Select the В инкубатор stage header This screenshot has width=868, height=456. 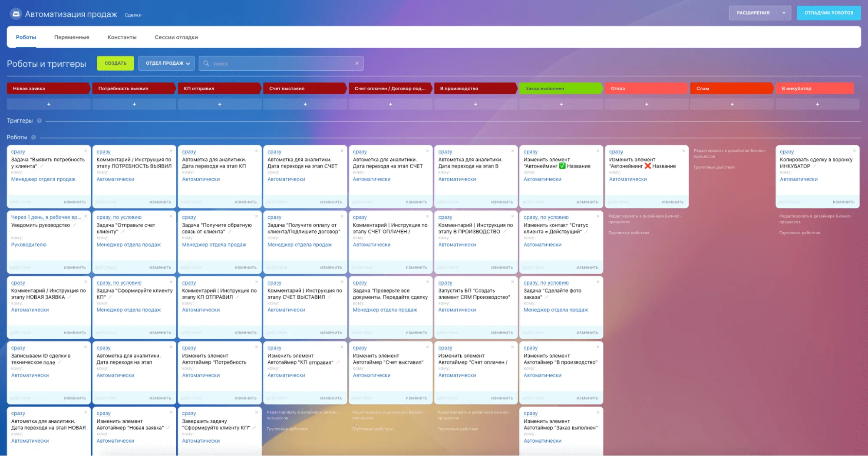click(815, 89)
